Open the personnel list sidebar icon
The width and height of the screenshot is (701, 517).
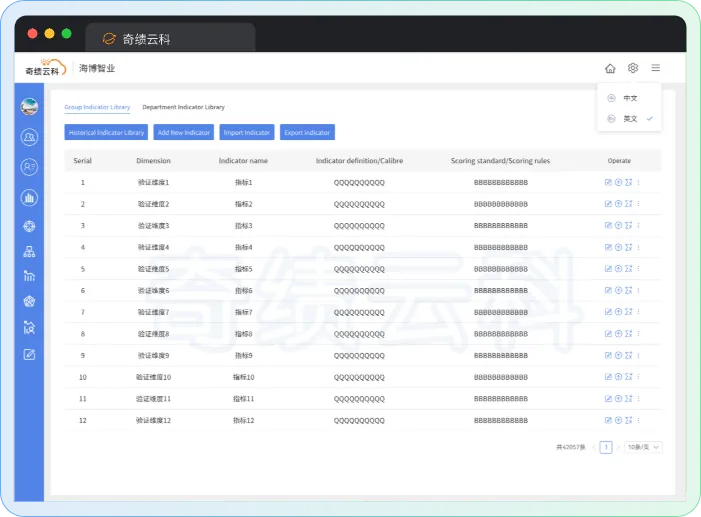[29, 167]
